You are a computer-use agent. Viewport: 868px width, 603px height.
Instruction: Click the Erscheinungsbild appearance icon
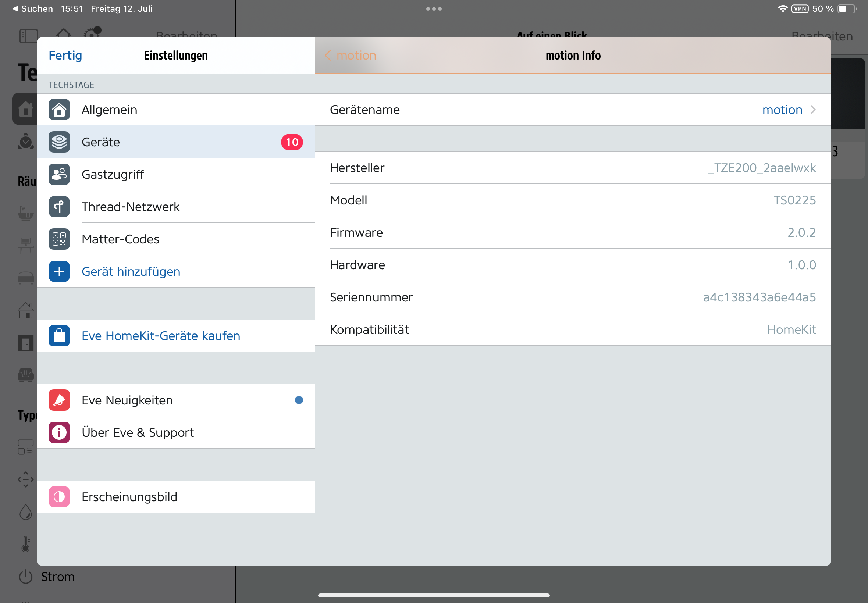[59, 497]
